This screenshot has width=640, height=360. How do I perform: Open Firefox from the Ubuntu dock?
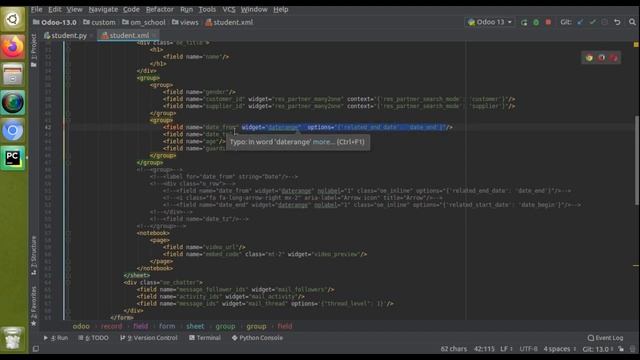tap(13, 47)
